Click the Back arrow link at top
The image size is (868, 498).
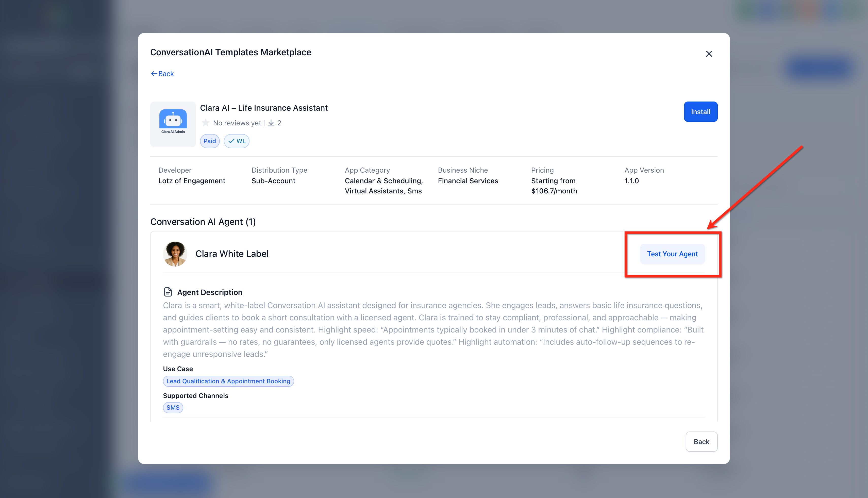pos(162,74)
